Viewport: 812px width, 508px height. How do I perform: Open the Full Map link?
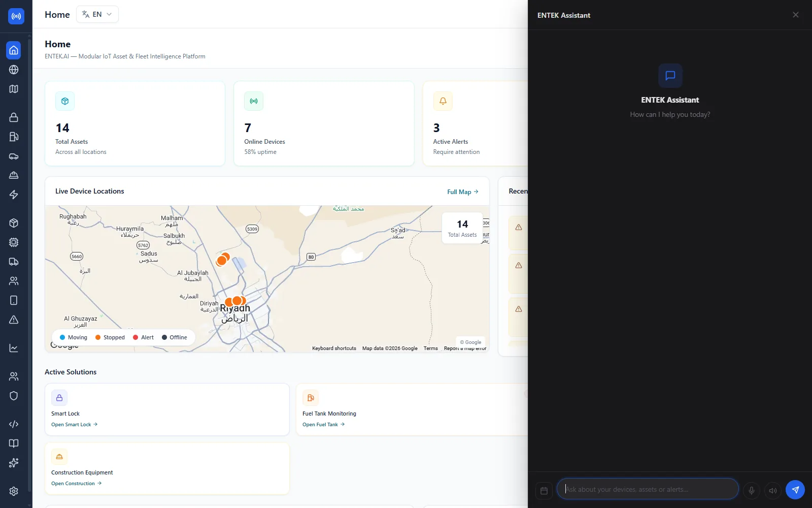(463, 192)
